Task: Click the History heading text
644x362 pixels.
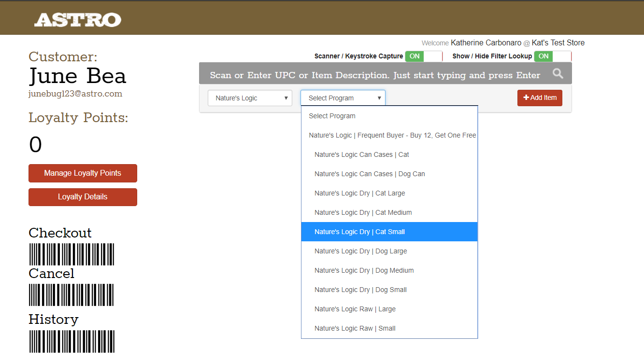Action: tap(53, 320)
